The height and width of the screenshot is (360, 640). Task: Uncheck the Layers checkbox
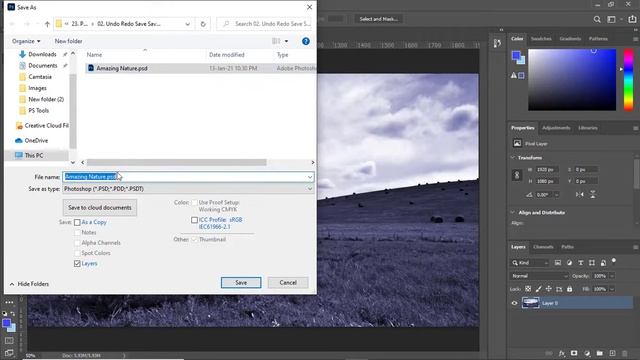[x=77, y=264]
